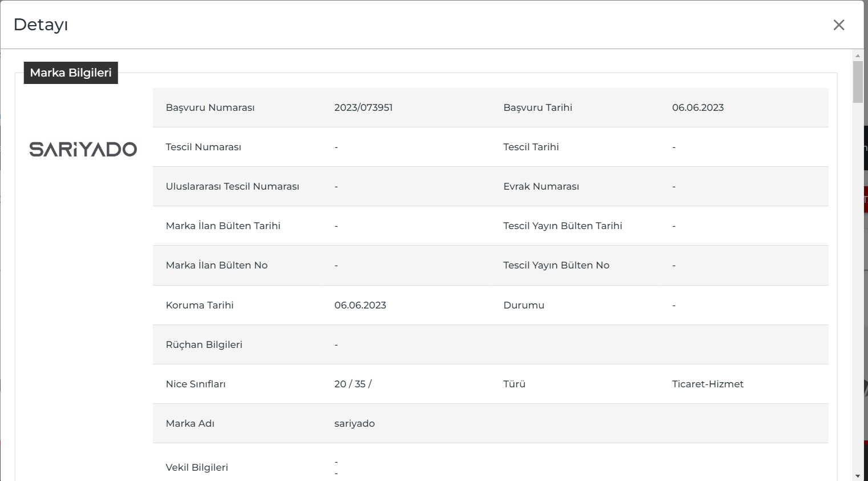The height and width of the screenshot is (481, 868).
Task: Click the SARIYADO brand logo image
Action: point(83,149)
